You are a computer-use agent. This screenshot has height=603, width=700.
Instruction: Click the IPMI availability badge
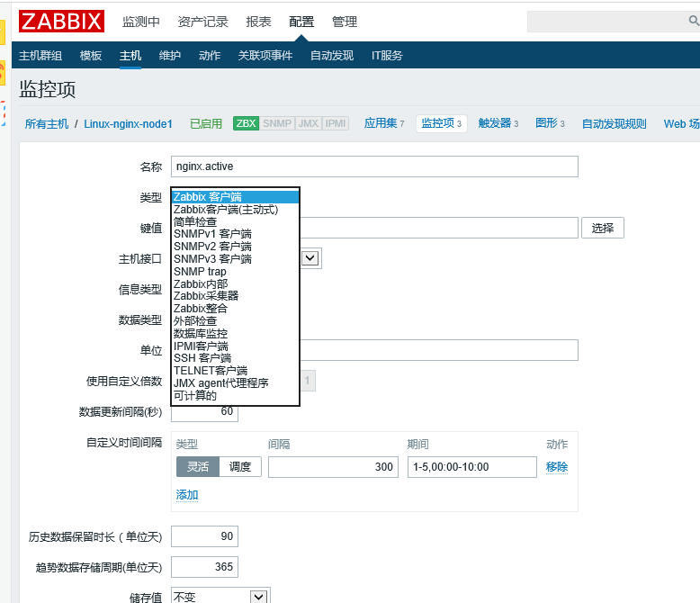coord(336,123)
